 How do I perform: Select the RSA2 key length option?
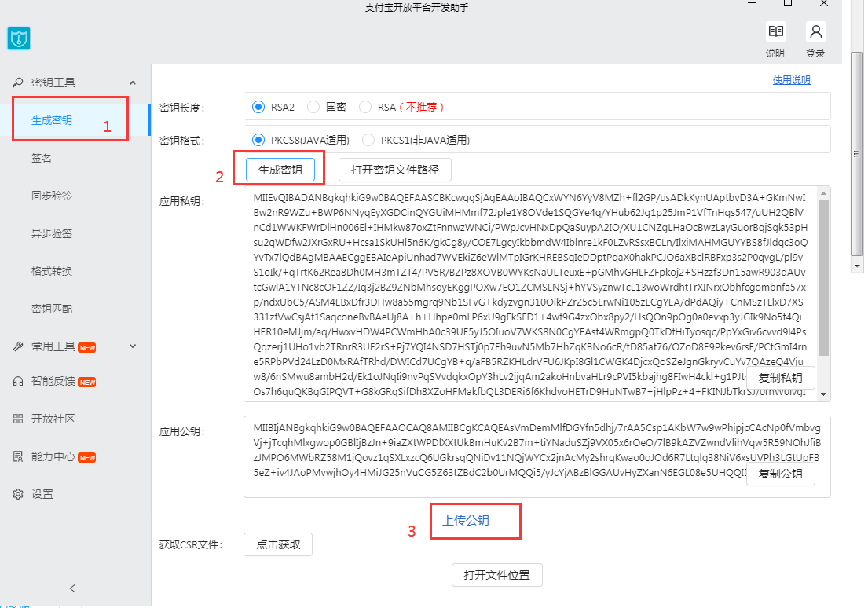[x=258, y=107]
